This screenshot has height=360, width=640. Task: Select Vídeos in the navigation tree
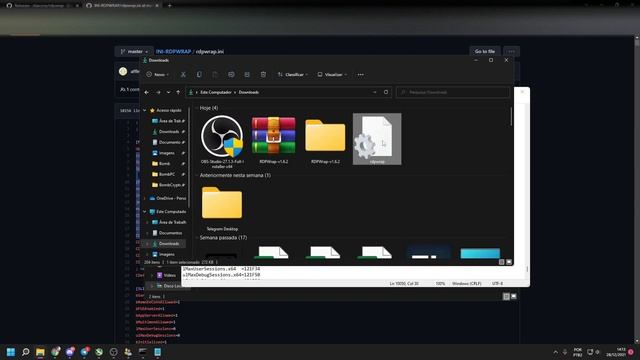(x=166, y=275)
